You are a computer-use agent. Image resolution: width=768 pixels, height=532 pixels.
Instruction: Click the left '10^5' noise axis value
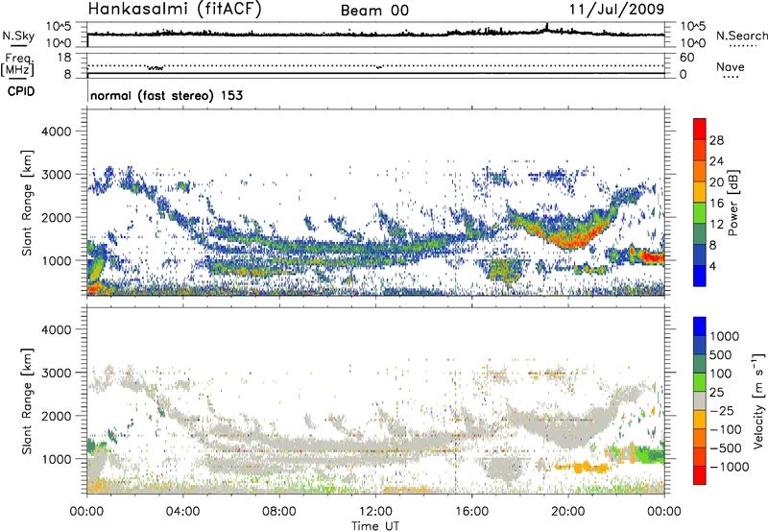click(59, 27)
